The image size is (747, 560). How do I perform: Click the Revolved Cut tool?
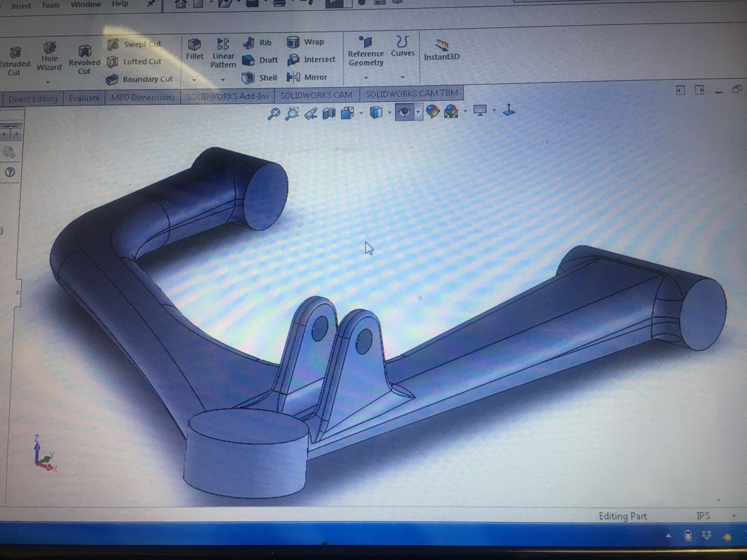(84, 59)
